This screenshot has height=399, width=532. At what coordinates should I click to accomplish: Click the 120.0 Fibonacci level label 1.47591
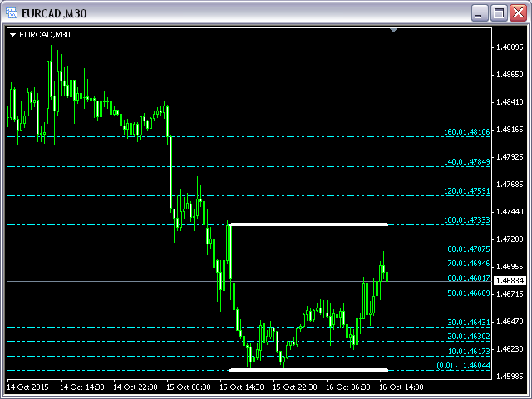(466, 190)
